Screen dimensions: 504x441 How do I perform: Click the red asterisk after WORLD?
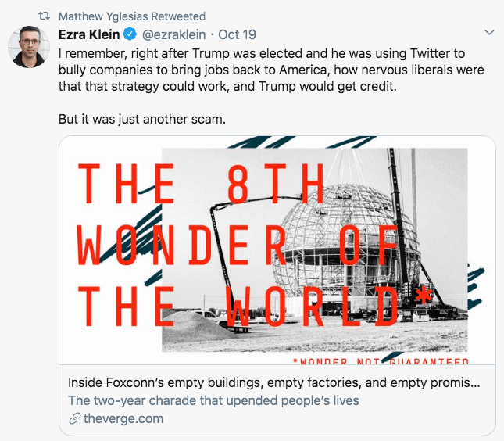point(424,295)
